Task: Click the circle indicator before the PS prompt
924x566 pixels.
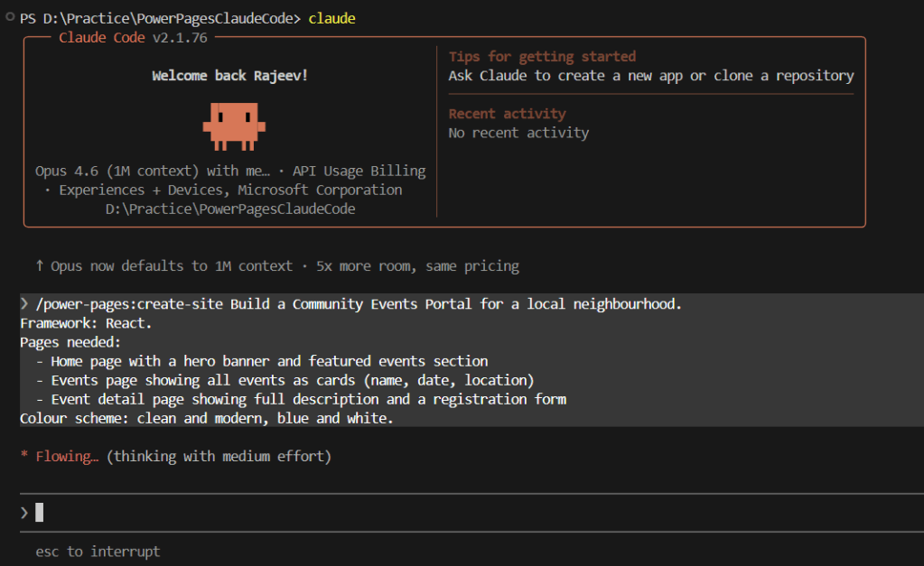Action: point(10,17)
